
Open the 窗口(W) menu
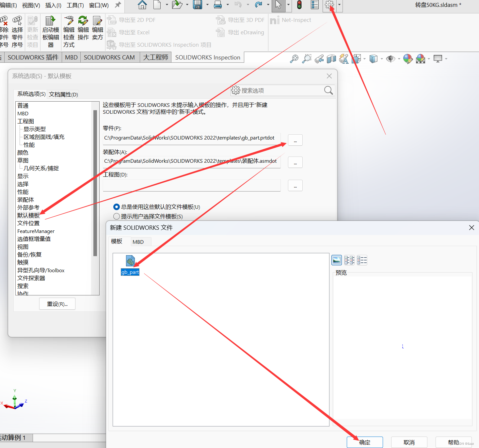[99, 5]
